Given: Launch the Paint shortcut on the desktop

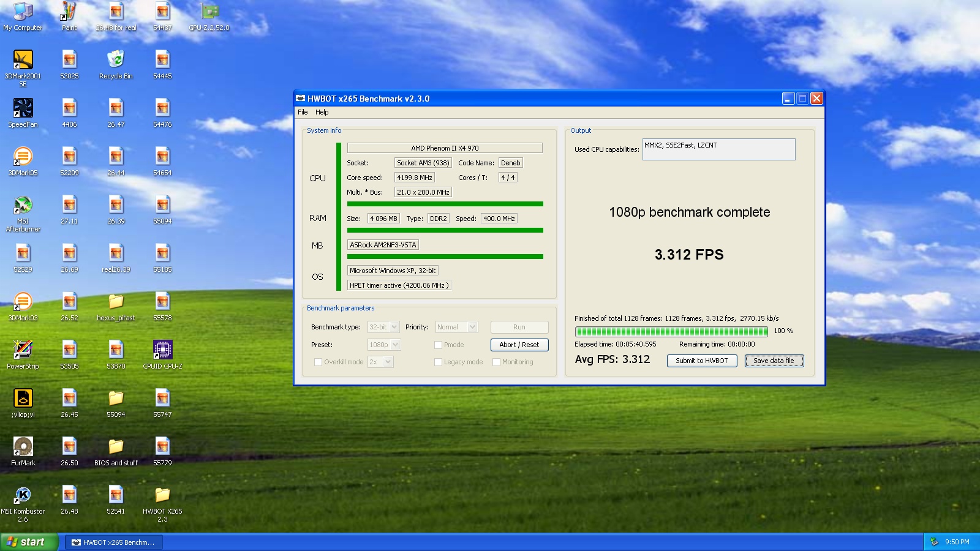Looking at the screenshot, I should pyautogui.click(x=69, y=16).
